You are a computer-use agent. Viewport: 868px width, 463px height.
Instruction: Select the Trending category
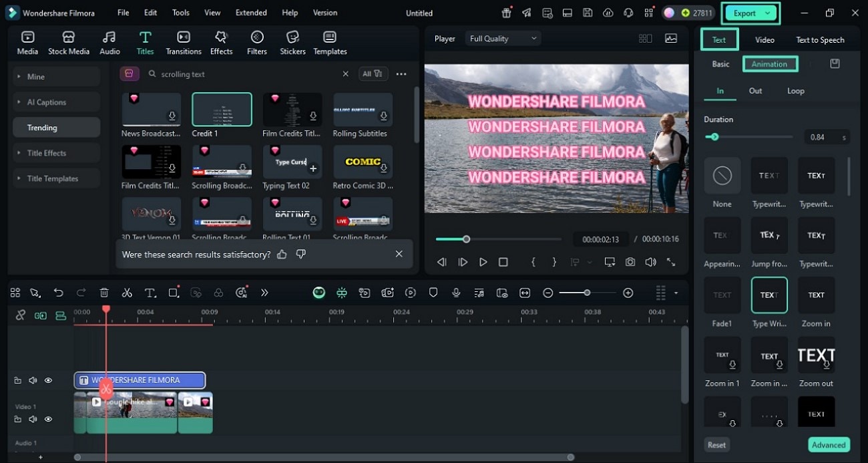coord(56,128)
